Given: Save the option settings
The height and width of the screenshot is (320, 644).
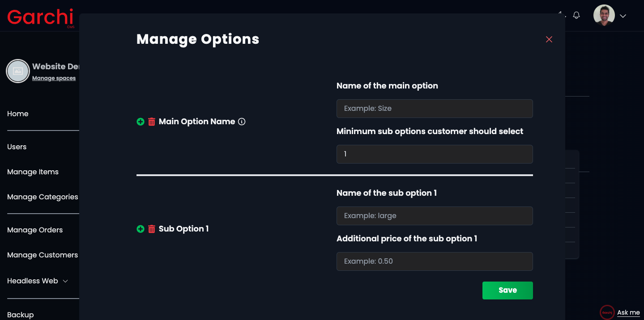Looking at the screenshot, I should click(508, 291).
